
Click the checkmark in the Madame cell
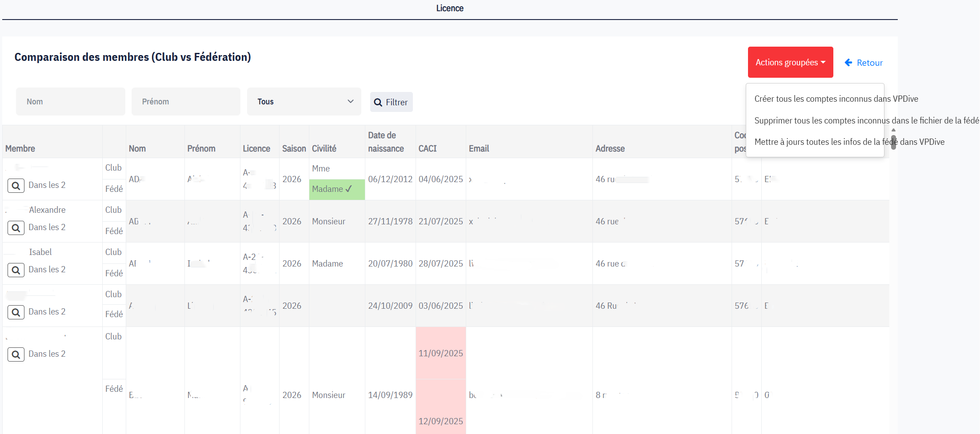point(349,189)
